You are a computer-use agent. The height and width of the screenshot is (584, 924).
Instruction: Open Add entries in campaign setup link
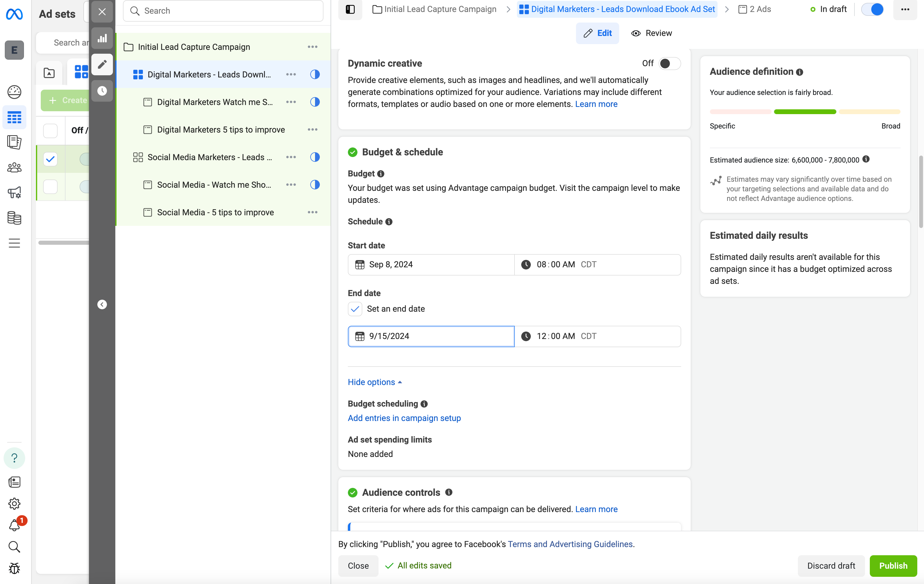[x=404, y=418]
